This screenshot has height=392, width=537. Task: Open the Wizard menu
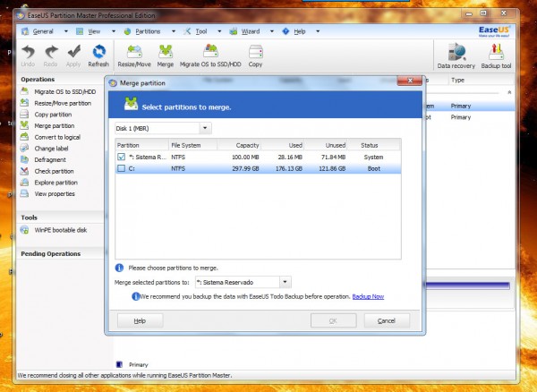[x=251, y=31]
